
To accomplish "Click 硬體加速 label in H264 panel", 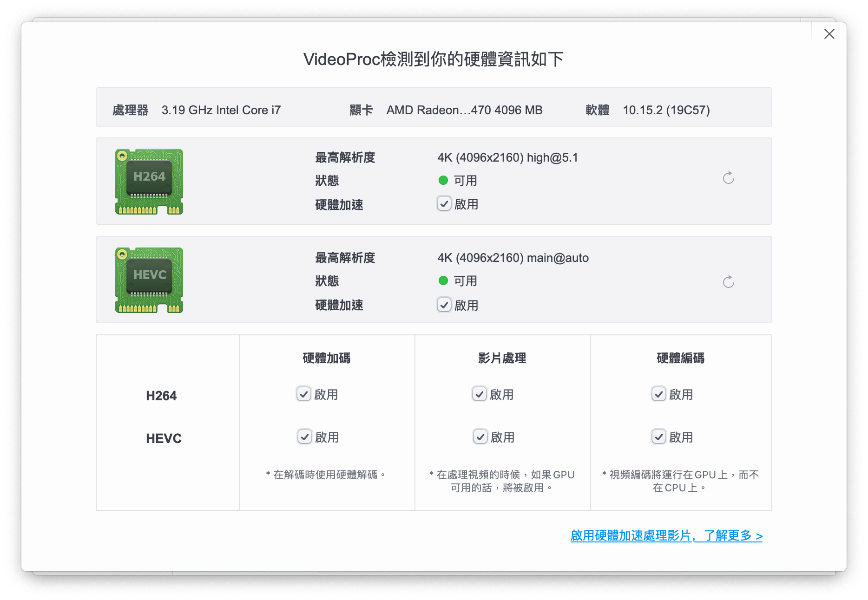I will click(x=339, y=205).
